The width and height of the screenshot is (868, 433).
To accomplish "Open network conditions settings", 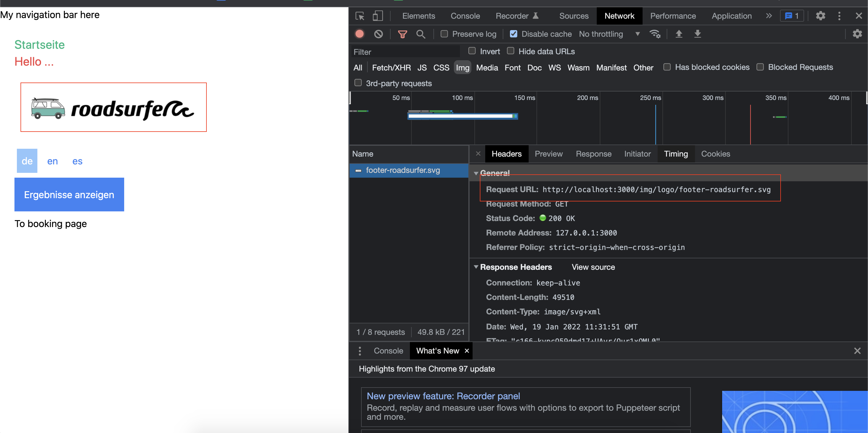I will click(x=655, y=34).
